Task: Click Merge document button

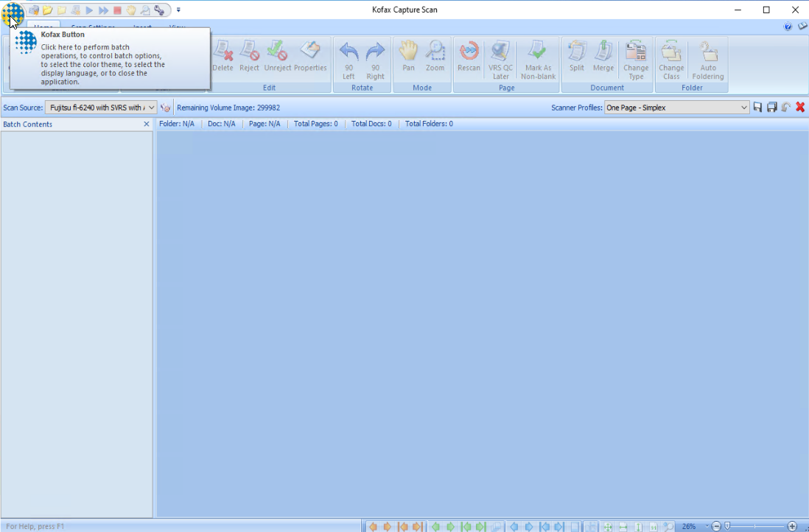Action: point(603,57)
